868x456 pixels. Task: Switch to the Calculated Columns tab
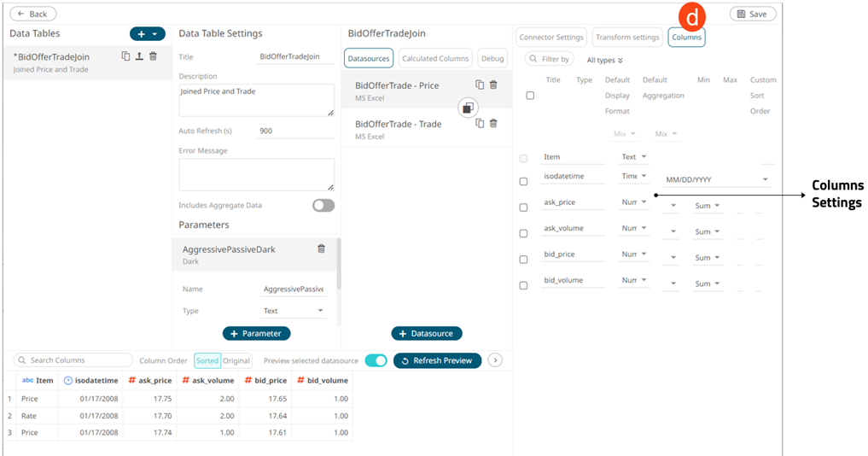coord(435,58)
